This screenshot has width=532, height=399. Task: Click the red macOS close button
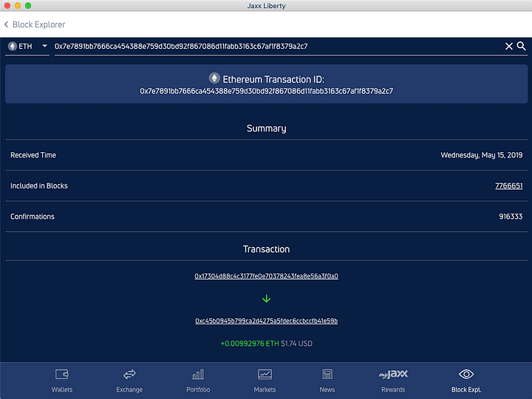7,5
